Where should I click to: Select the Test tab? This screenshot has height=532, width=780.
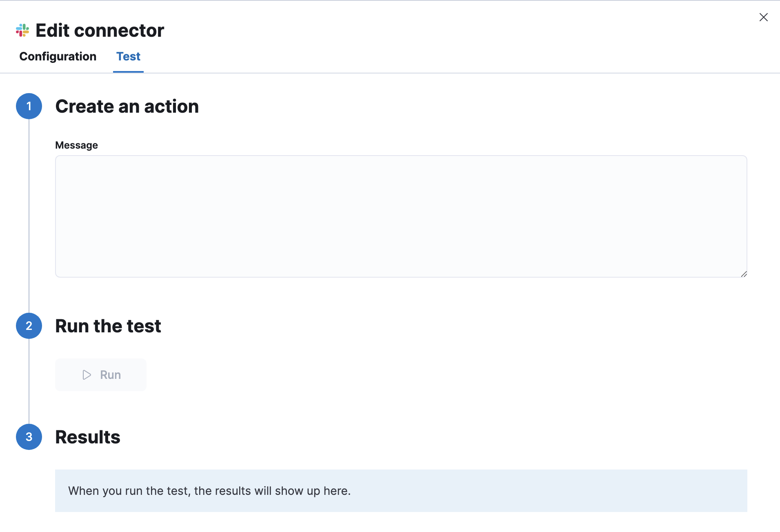point(128,57)
